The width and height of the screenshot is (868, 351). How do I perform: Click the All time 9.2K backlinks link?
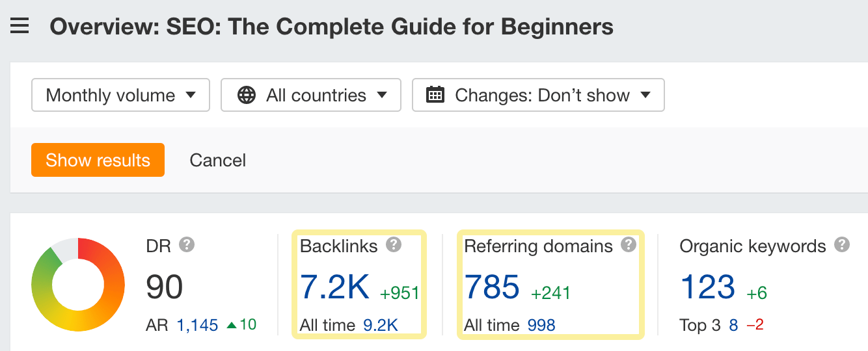pyautogui.click(x=380, y=325)
